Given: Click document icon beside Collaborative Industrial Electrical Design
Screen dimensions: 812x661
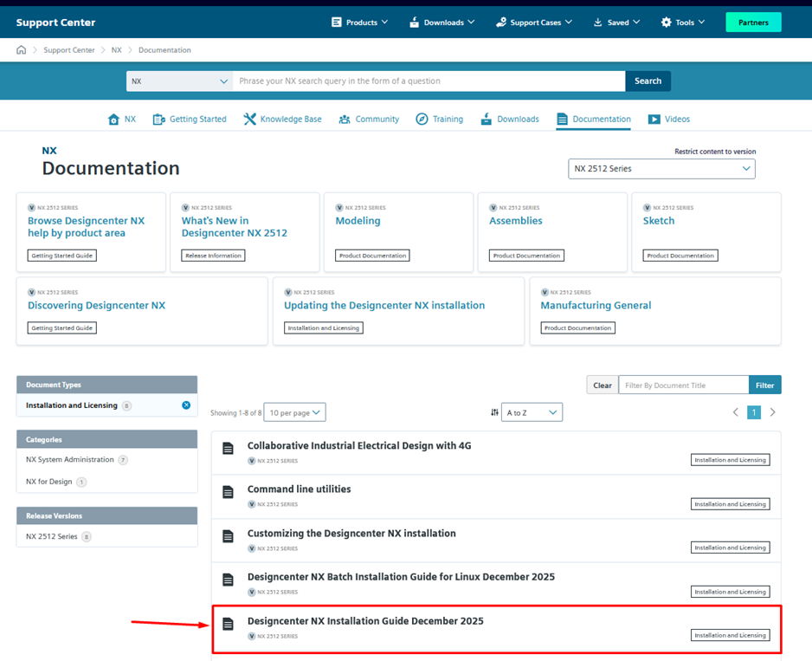Looking at the screenshot, I should point(229,449).
